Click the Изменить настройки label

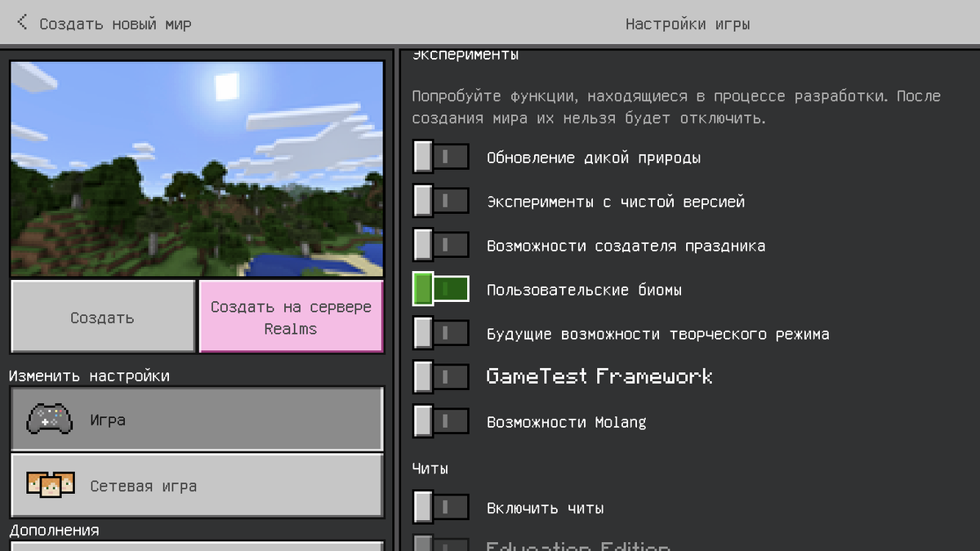(90, 375)
